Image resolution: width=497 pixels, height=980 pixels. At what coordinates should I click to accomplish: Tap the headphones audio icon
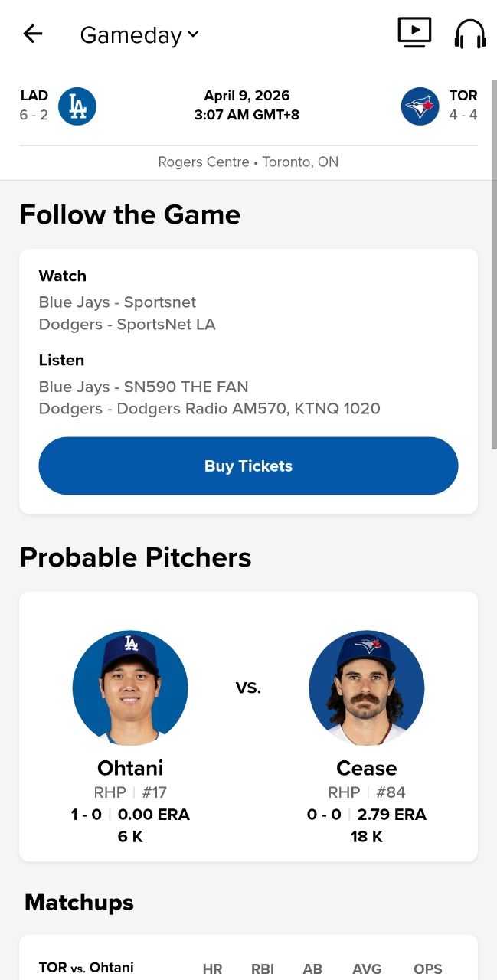tap(470, 34)
